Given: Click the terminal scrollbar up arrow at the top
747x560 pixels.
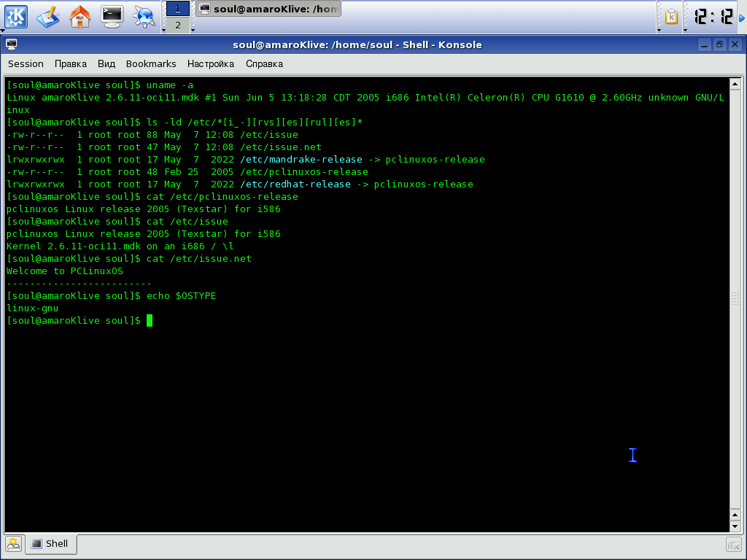Looking at the screenshot, I should click(735, 84).
